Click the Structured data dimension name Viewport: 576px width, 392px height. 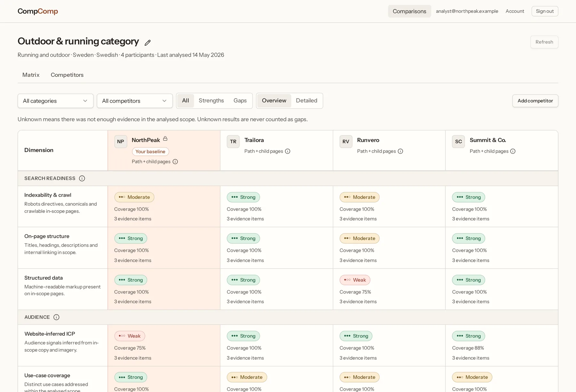coord(44,278)
